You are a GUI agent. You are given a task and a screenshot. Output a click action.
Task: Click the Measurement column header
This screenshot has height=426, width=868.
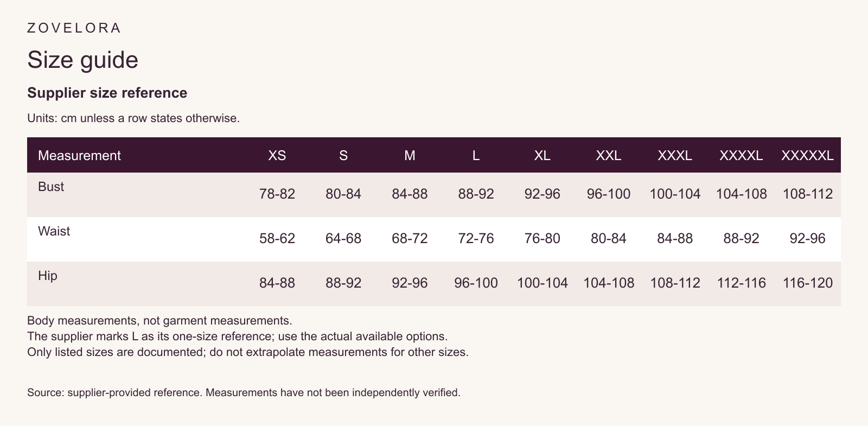click(79, 156)
